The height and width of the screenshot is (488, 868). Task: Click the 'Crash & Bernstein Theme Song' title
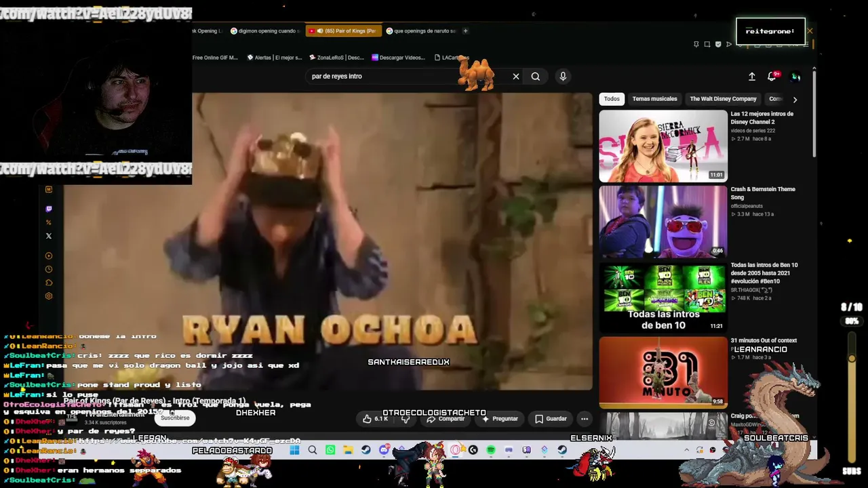click(x=763, y=193)
